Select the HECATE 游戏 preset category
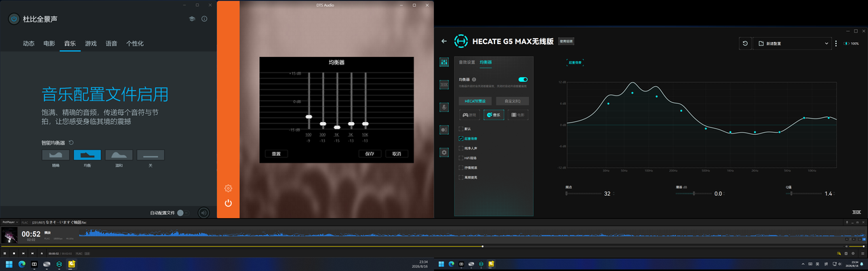The image size is (868, 271). pos(469,115)
